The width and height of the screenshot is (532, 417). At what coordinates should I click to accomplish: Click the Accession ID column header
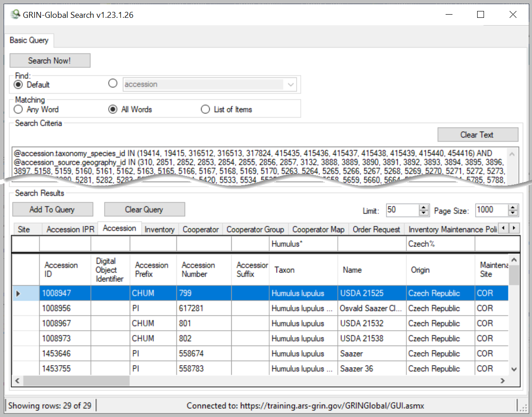pyautogui.click(x=65, y=270)
